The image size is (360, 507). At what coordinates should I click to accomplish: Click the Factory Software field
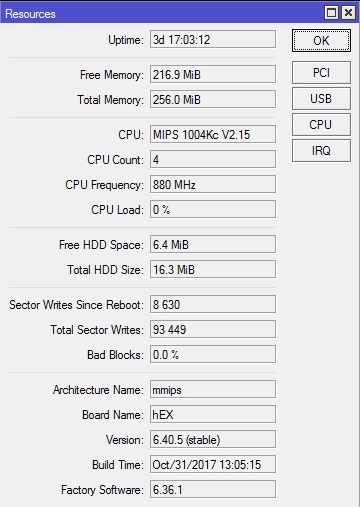213,489
